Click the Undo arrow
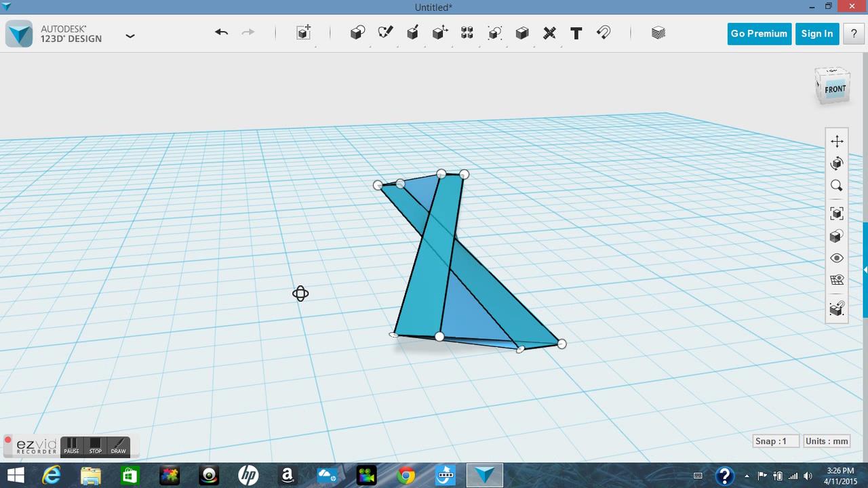The image size is (868, 488). click(221, 32)
